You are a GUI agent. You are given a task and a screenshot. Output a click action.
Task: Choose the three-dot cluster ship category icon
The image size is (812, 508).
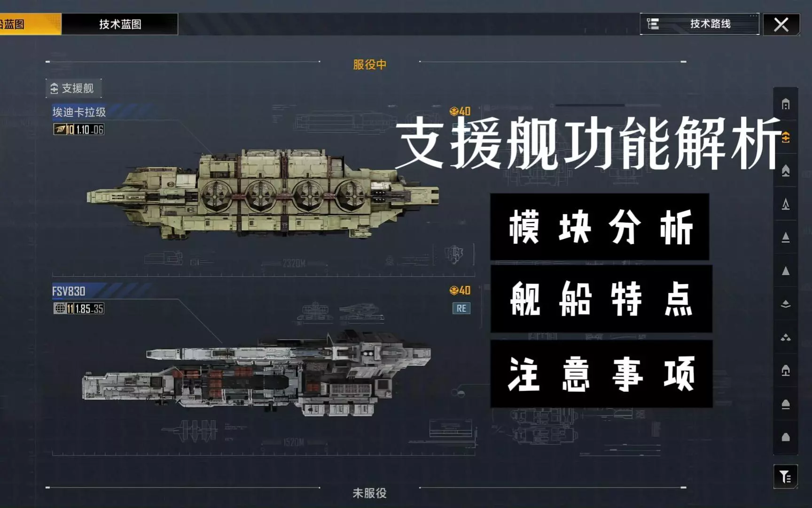785,337
